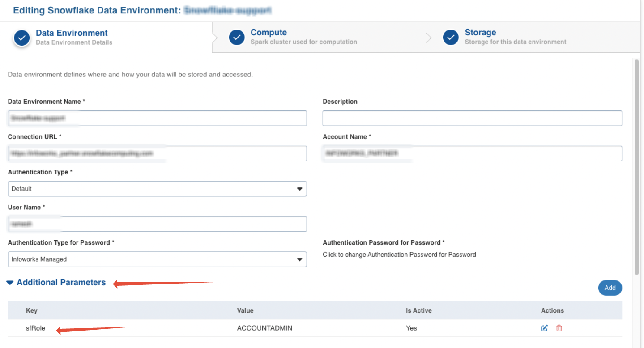Open Authentication Type for Password dropdown
Screen dimensions: 644x348
pyautogui.click(x=157, y=259)
